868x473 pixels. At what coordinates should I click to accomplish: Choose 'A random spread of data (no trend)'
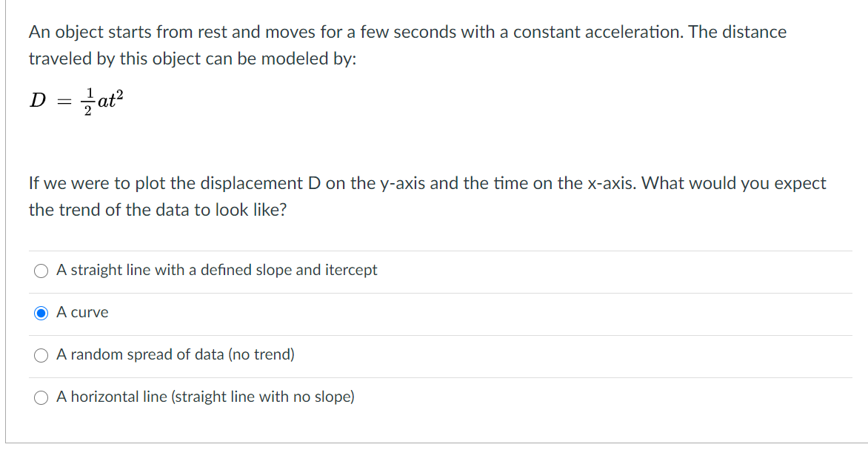point(175,354)
